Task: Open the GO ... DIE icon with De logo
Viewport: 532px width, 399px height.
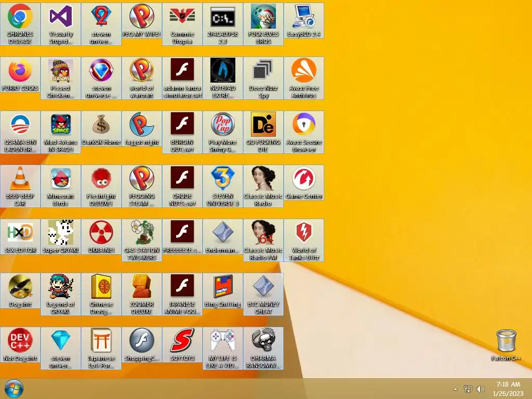Action: pyautogui.click(x=263, y=132)
